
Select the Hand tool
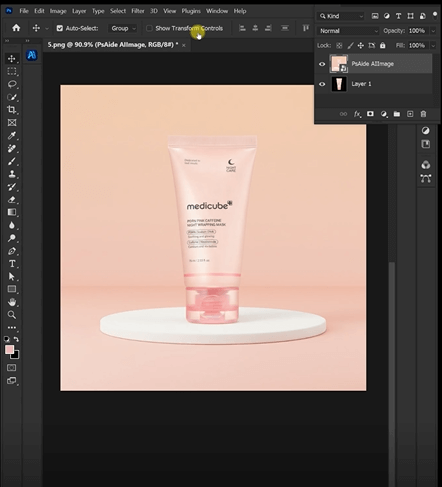(12, 302)
